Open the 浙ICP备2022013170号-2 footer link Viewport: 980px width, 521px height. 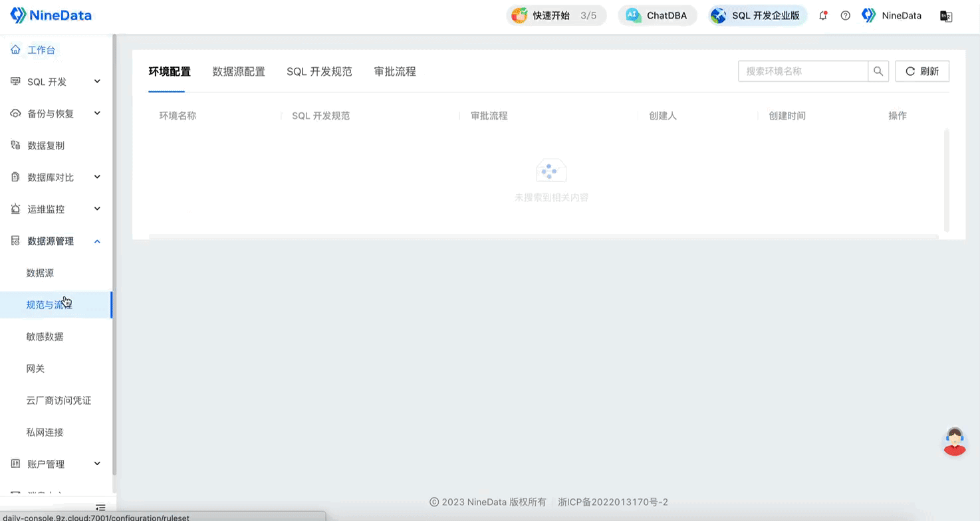613,502
